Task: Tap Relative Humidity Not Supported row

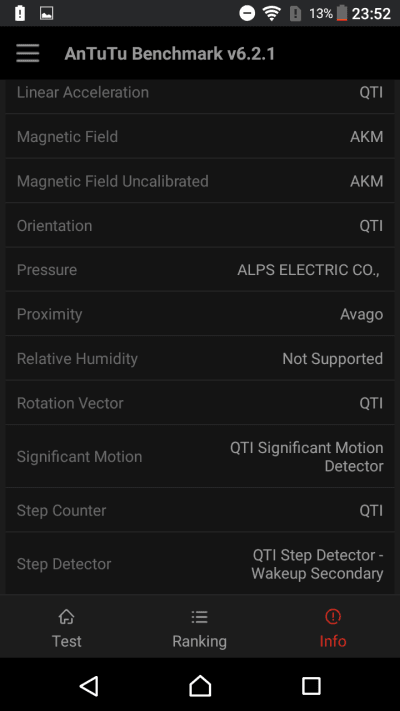Action: [x=200, y=359]
